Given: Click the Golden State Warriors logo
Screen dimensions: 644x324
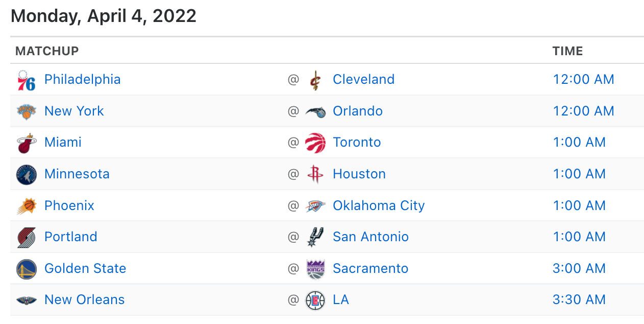Looking at the screenshot, I should [26, 269].
